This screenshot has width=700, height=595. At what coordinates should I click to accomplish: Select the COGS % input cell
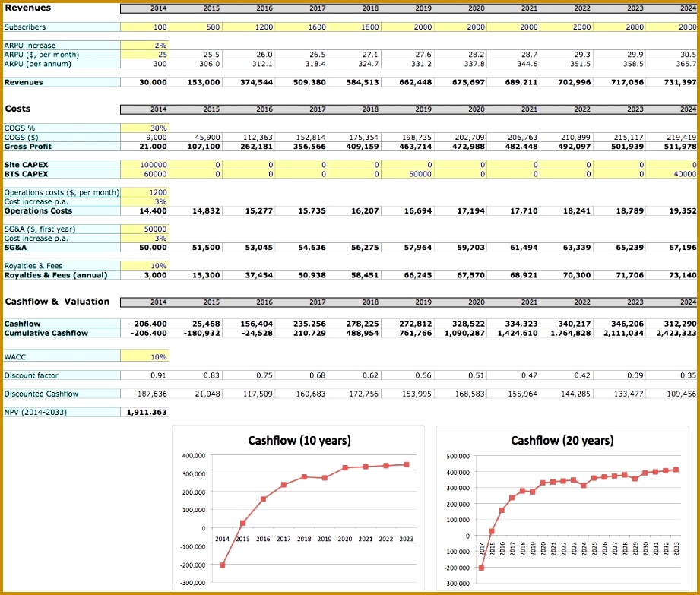click(146, 128)
